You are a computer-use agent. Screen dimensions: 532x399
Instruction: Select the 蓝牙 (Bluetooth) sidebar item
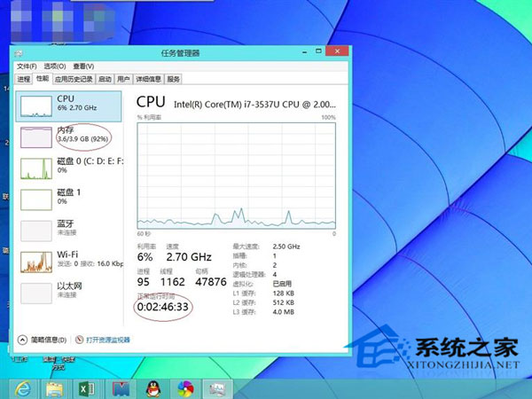(68, 231)
